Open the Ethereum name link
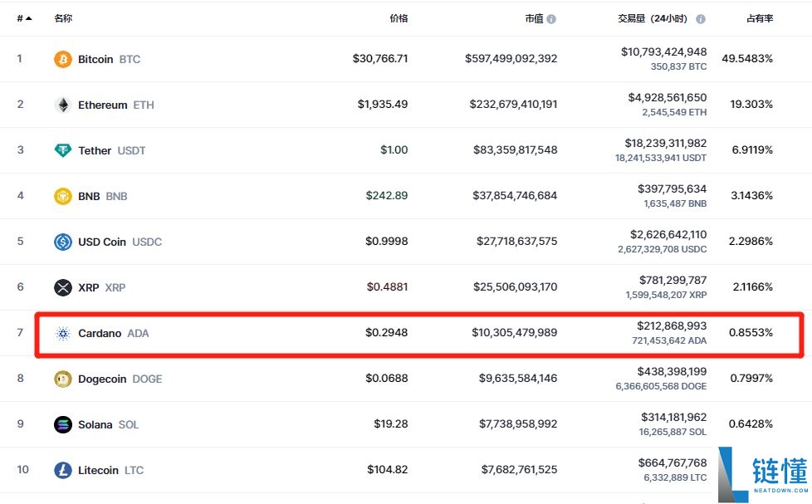 (102, 105)
